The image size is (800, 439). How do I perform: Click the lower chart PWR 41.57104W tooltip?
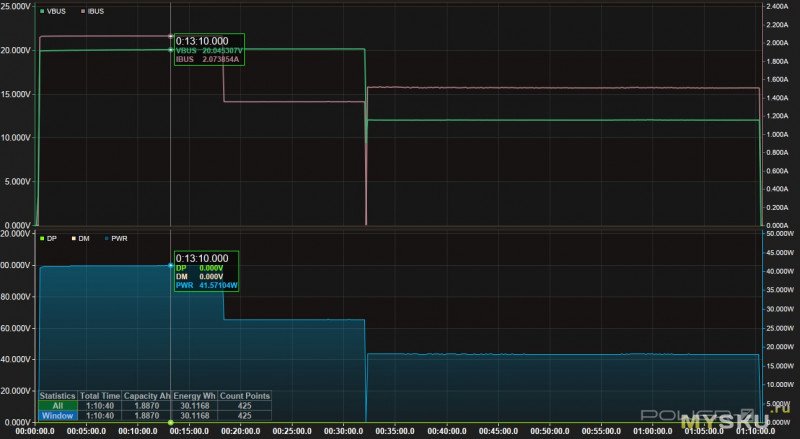(206, 271)
